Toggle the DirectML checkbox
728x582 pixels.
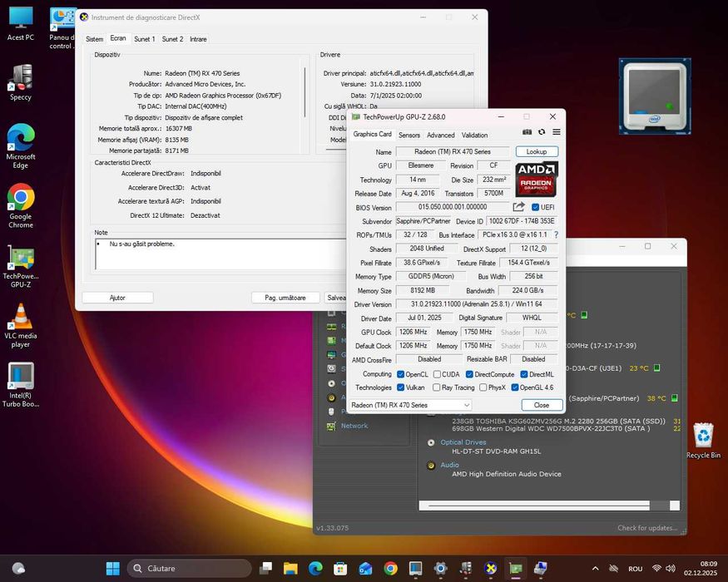coord(523,374)
